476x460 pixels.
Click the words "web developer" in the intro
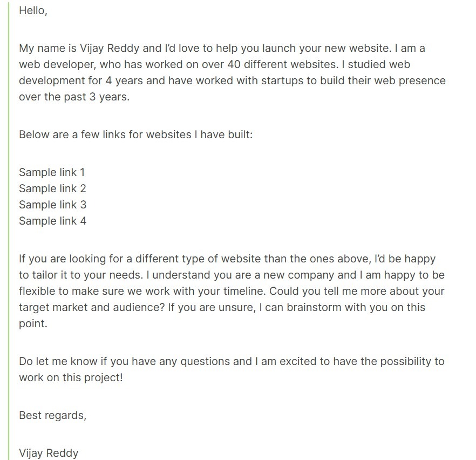click(x=53, y=64)
